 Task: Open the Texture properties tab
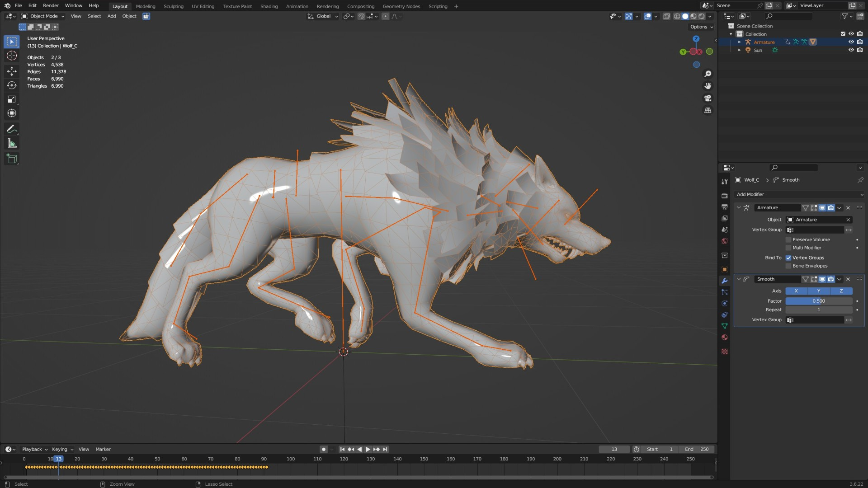[725, 351]
